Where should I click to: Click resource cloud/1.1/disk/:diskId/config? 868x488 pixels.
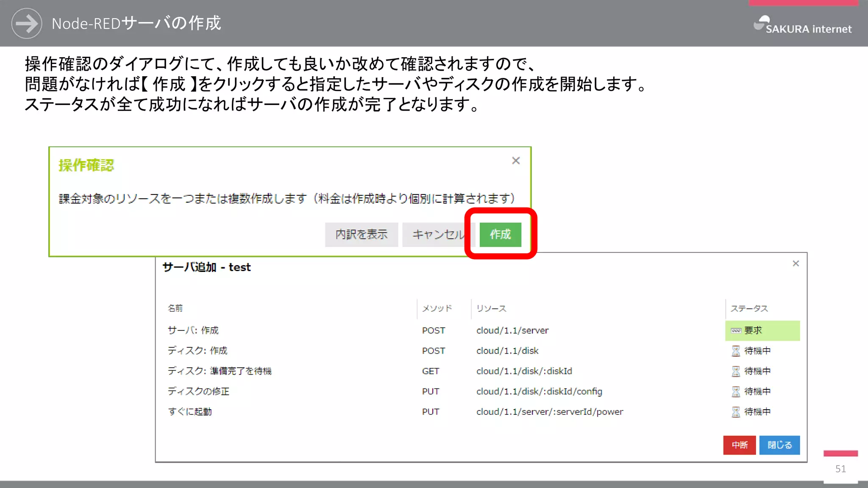tap(539, 391)
